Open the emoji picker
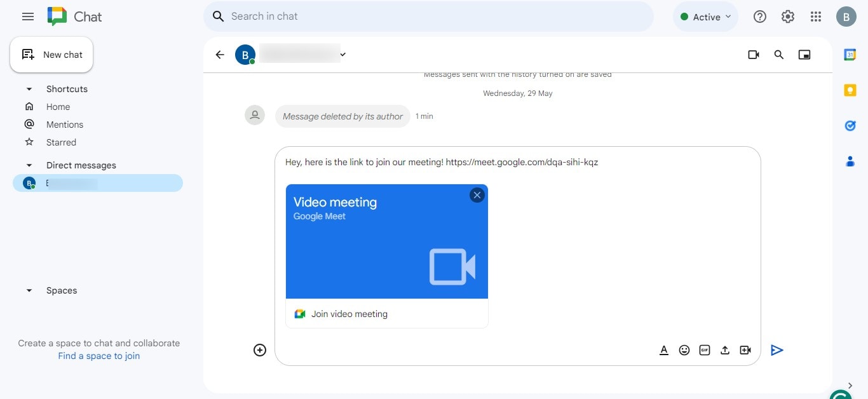This screenshot has width=868, height=399. click(x=684, y=350)
